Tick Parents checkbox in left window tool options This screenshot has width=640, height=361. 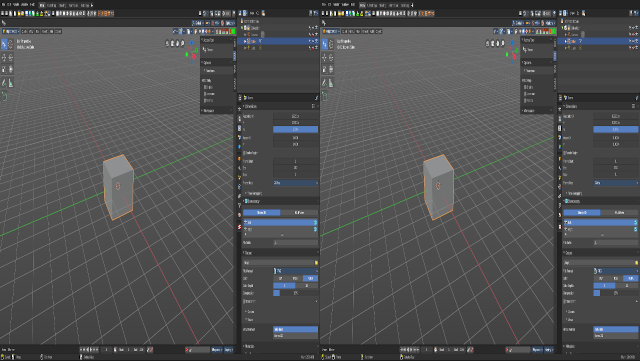tap(205, 100)
